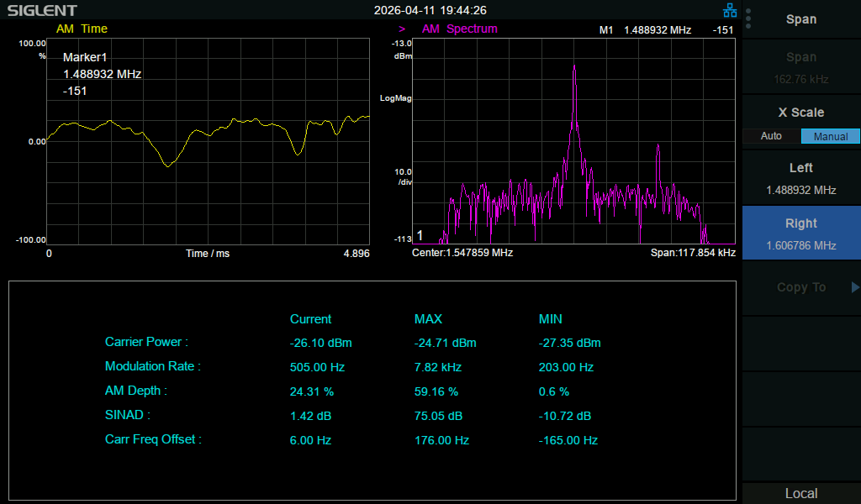The image size is (861, 504).
Task: Select the Span 162.76 kHz softkey
Action: tap(801, 67)
